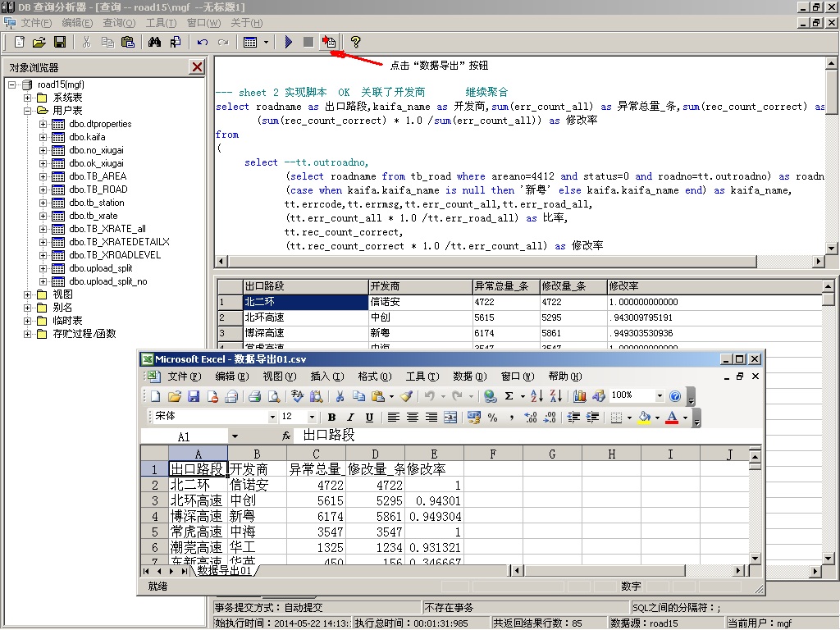Save the query with the floppy disk icon
840x630 pixels.
pyautogui.click(x=59, y=42)
